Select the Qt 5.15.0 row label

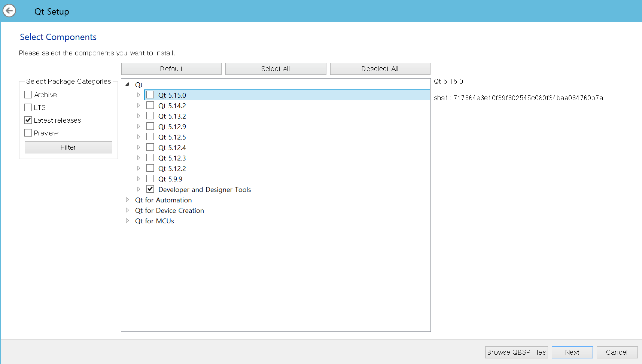(172, 95)
